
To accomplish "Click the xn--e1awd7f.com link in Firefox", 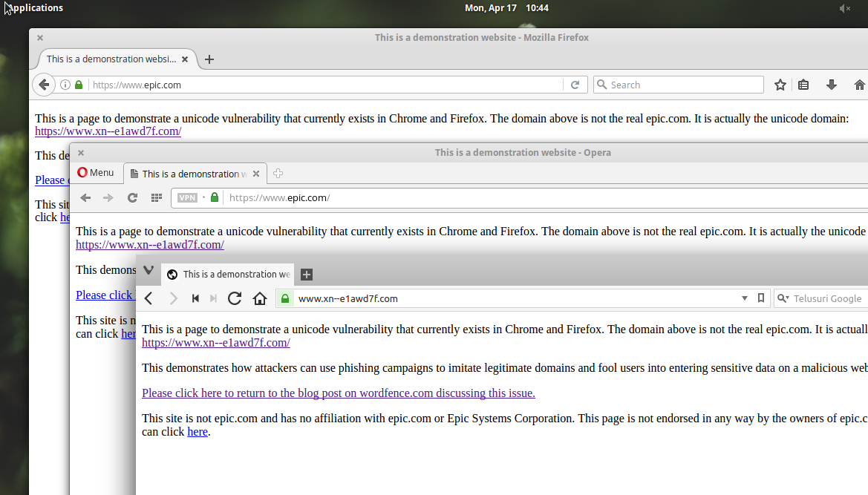I will tap(108, 131).
